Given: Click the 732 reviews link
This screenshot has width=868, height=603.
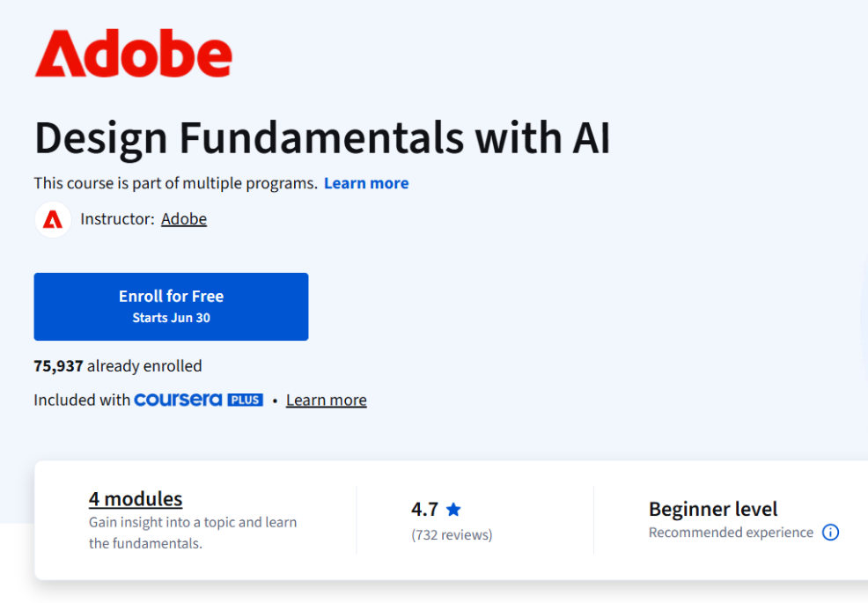Looking at the screenshot, I should click(x=452, y=534).
